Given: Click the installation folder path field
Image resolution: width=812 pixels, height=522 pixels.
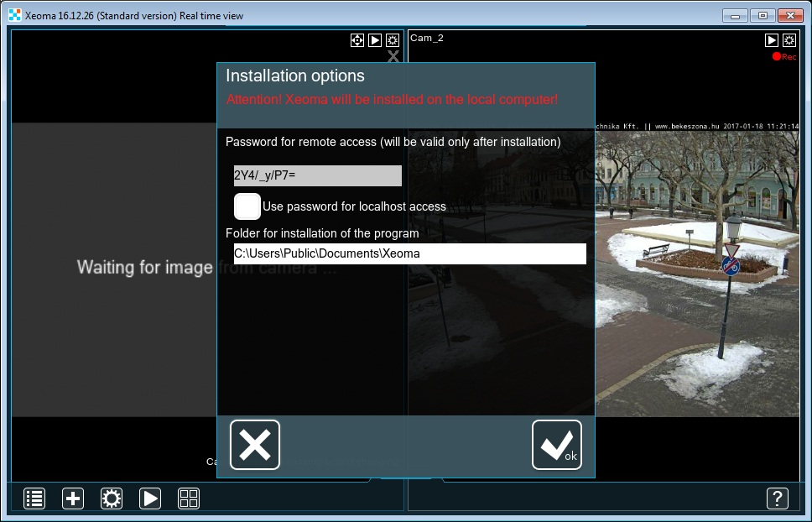Looking at the screenshot, I should tap(409, 253).
